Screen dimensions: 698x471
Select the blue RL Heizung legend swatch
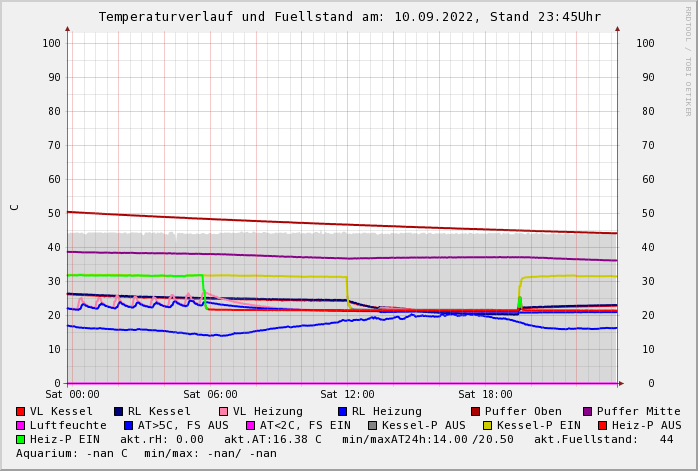(342, 412)
